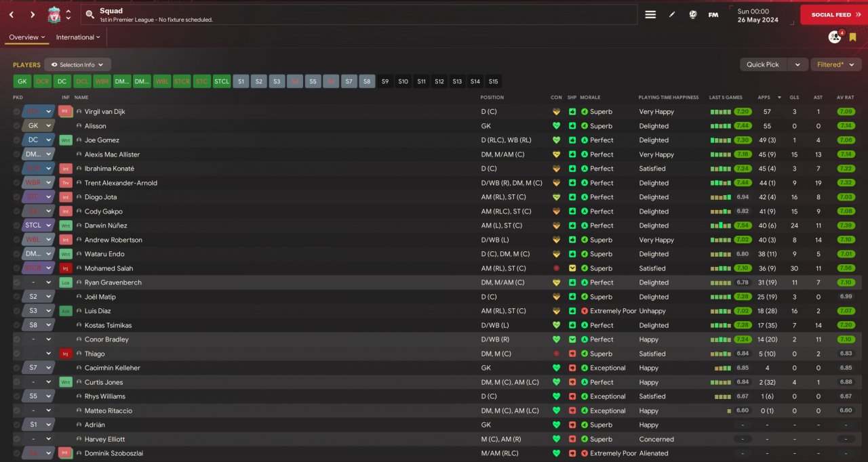868x462 pixels.
Task: Open the Overview tab menu
Action: coord(26,37)
